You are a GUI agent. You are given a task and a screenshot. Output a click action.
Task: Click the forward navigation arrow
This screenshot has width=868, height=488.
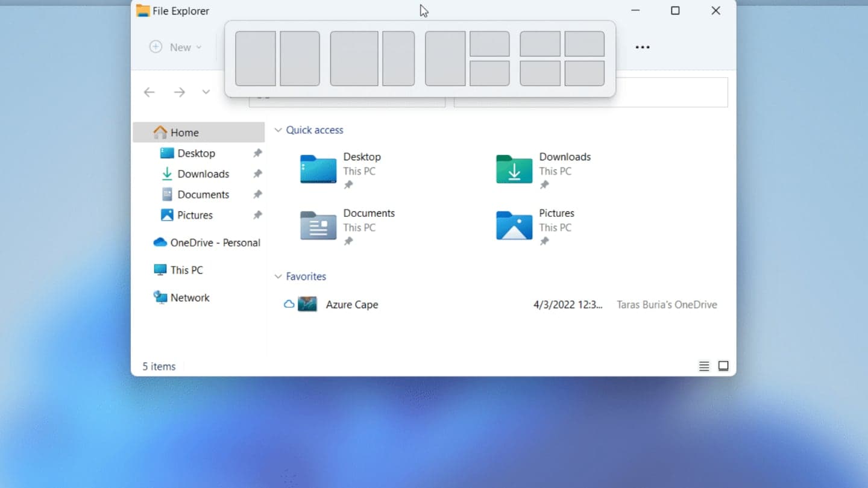coord(179,92)
